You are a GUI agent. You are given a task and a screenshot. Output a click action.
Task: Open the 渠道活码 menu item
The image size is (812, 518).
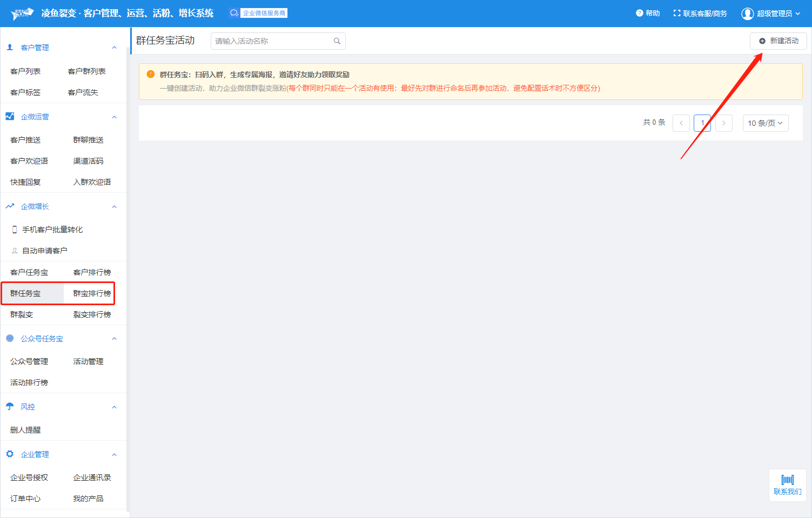pos(88,161)
